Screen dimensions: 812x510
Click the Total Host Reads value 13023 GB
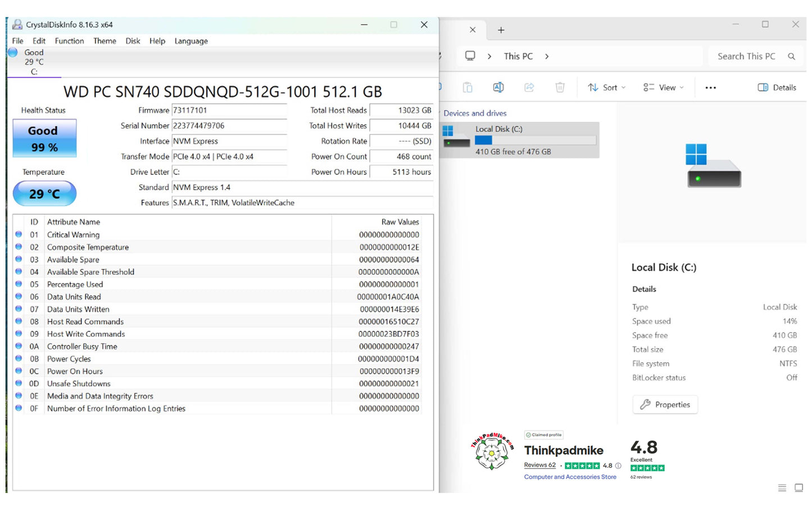401,111
